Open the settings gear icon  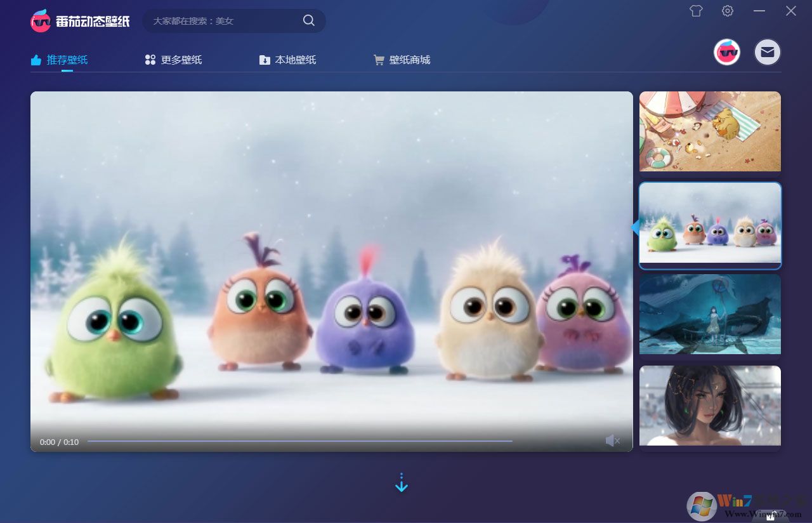click(x=727, y=11)
